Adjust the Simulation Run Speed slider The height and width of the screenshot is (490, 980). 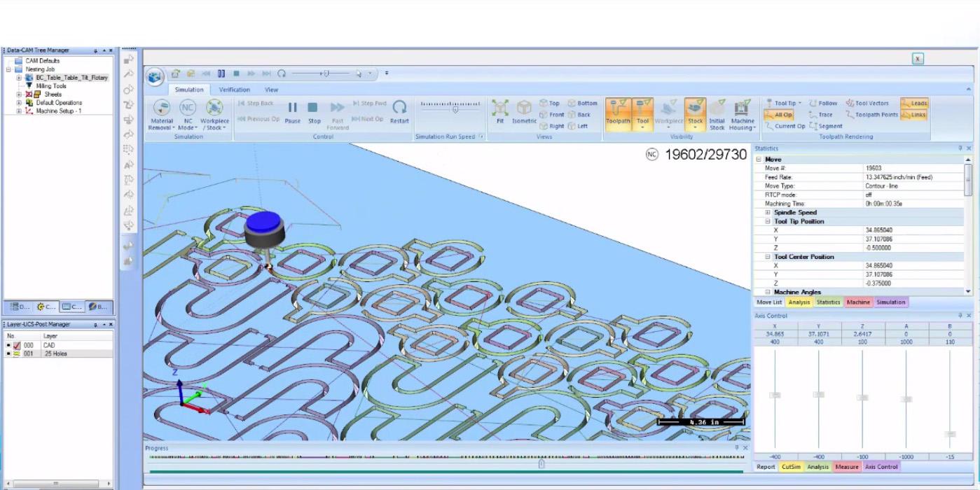coord(455,108)
